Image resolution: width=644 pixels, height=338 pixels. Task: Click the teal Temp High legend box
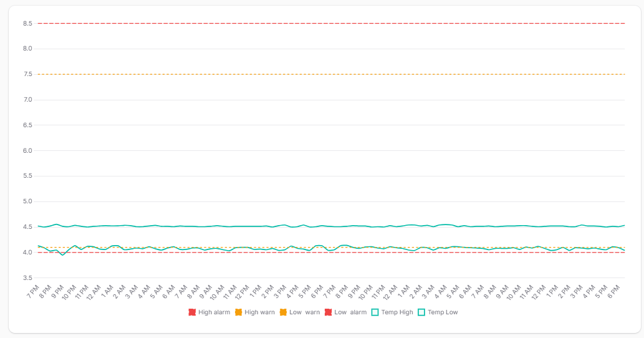[x=375, y=312]
